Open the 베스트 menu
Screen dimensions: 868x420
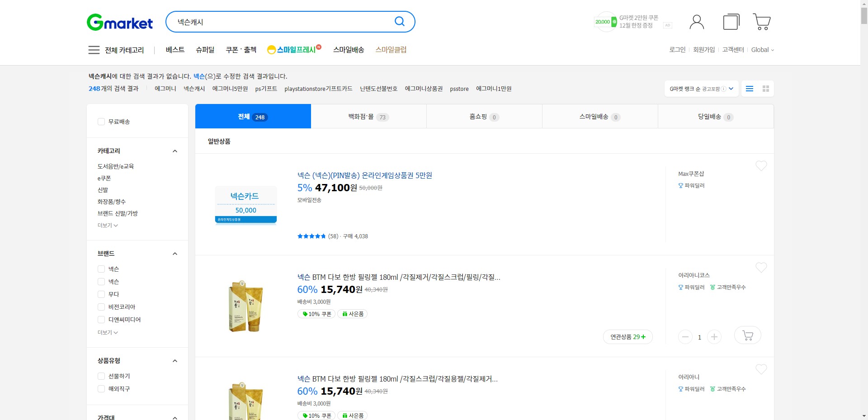click(175, 50)
